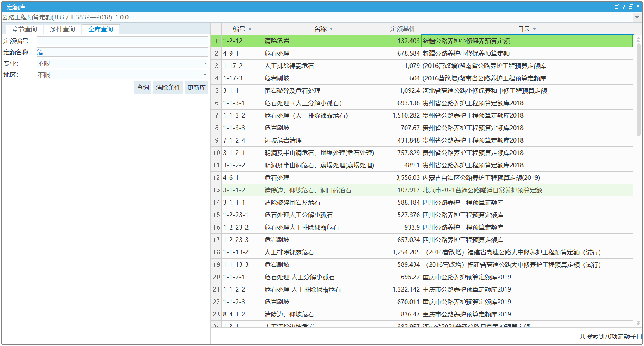Click the pin panel icon in title bar
The height and width of the screenshot is (346, 644).
[x=624, y=7]
